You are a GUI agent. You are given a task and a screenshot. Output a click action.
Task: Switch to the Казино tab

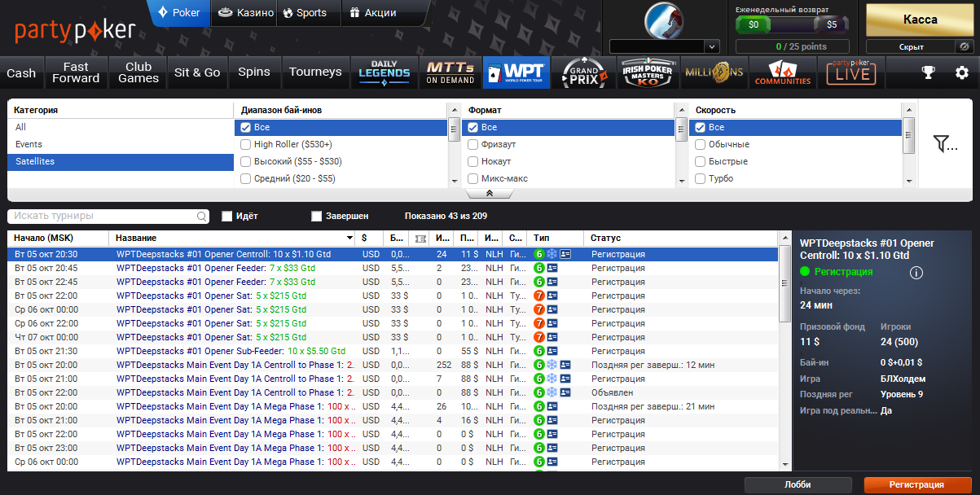tap(244, 13)
